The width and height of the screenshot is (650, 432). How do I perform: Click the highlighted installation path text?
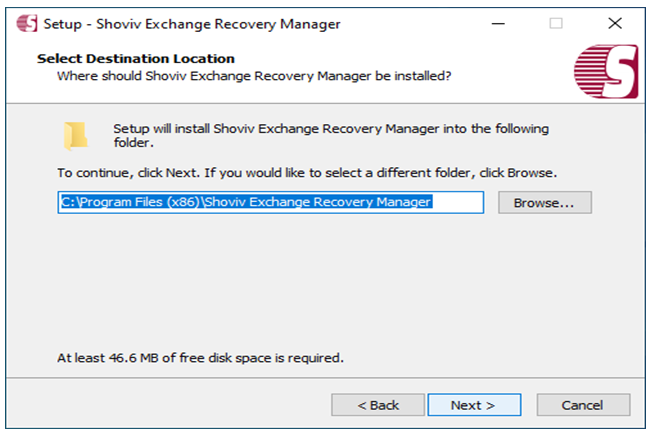click(246, 202)
